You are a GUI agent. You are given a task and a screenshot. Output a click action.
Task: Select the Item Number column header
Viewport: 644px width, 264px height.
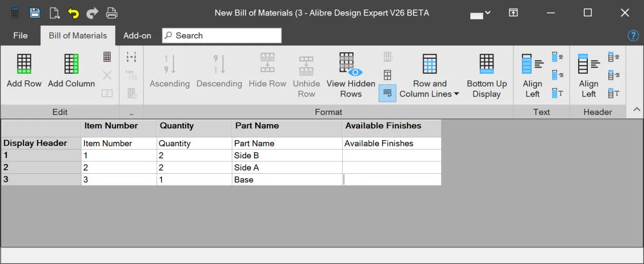pyautogui.click(x=119, y=128)
